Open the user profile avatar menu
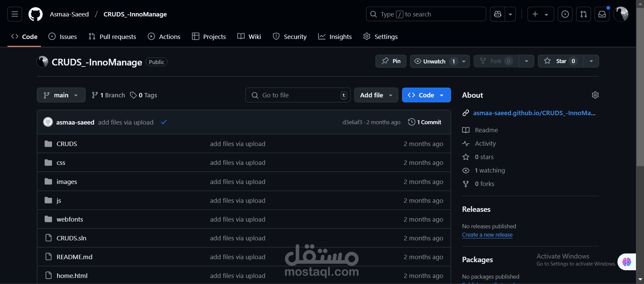 coord(621,14)
